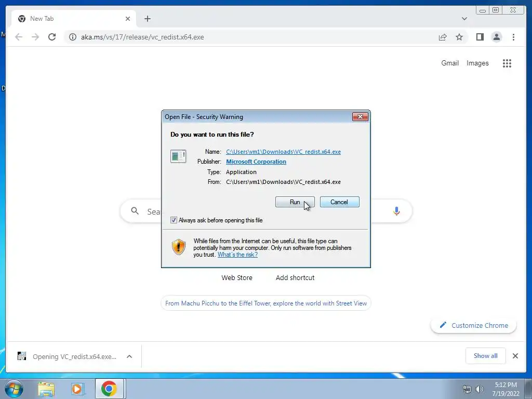Open Chrome's three-dot menu
Viewport: 532px width, 399px height.
(x=513, y=37)
